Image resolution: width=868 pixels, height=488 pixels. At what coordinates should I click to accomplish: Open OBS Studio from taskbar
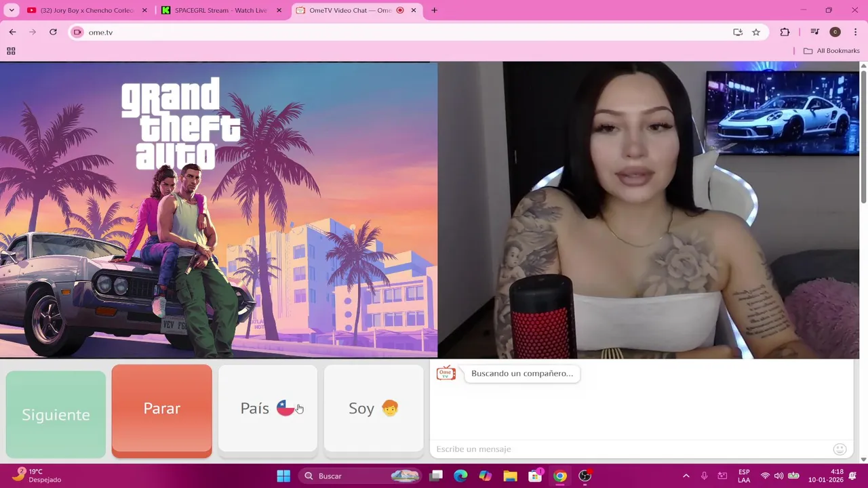[585, 476]
